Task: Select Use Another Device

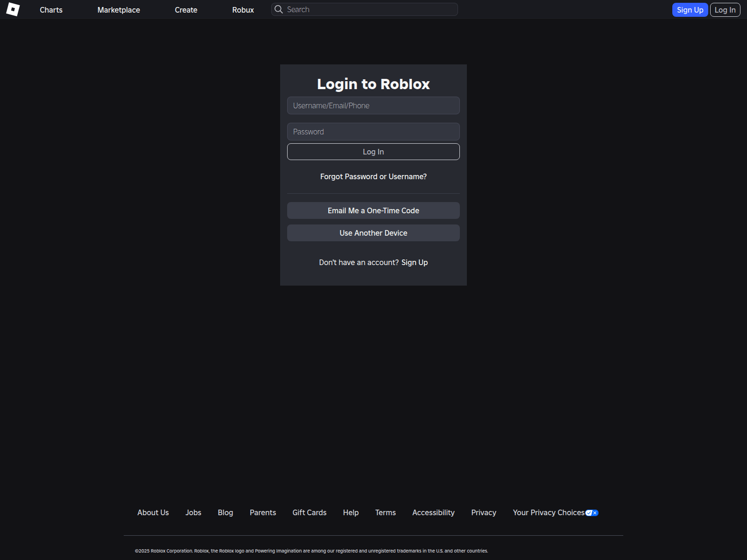Action: (373, 233)
